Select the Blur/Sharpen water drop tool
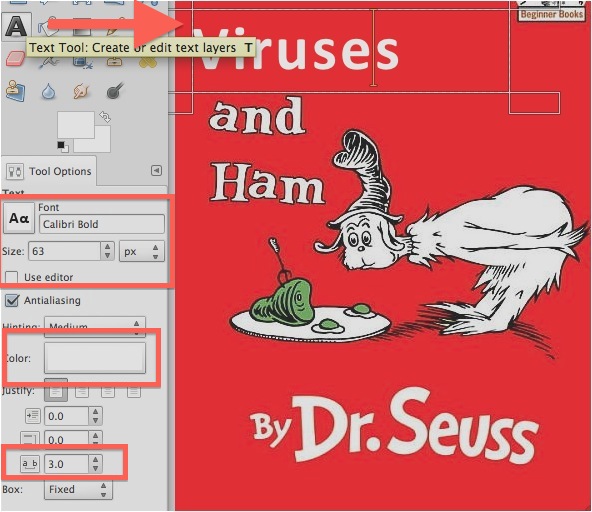The width and height of the screenshot is (592, 512). 48,91
